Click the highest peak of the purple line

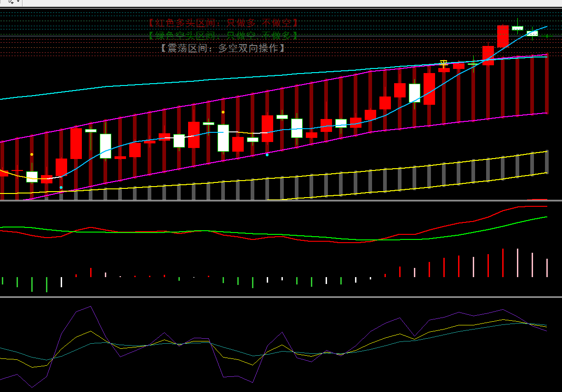tap(90, 307)
